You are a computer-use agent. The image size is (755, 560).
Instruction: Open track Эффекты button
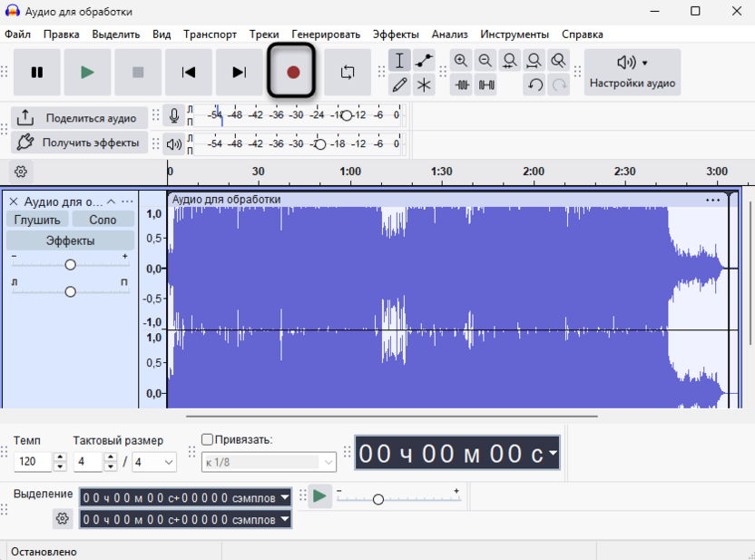coord(70,241)
